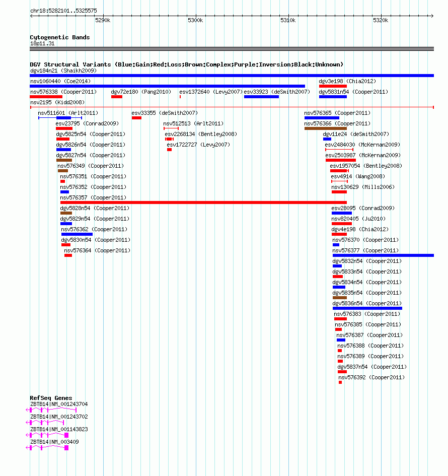Viewport: 448px width, 476px height.
Task: Open esv2484030 (McKernan2009) label
Action: click(362, 145)
